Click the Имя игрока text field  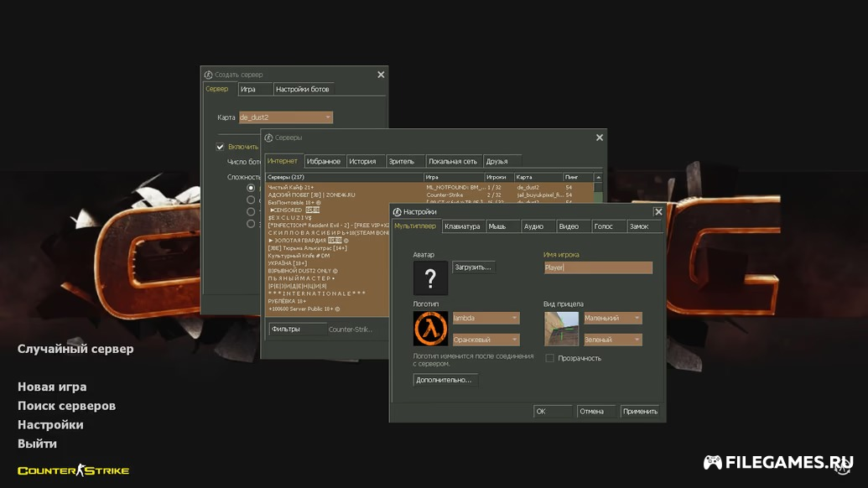pyautogui.click(x=598, y=267)
